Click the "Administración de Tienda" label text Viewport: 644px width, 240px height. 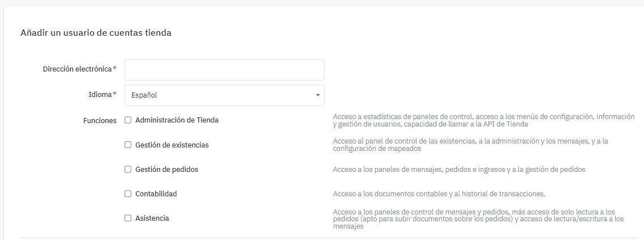[177, 120]
